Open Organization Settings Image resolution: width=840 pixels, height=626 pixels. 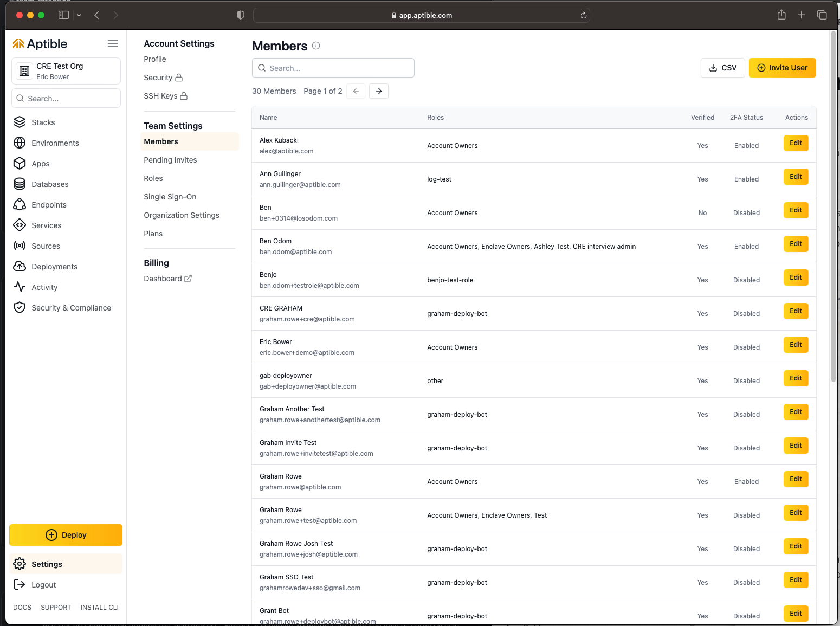(182, 215)
